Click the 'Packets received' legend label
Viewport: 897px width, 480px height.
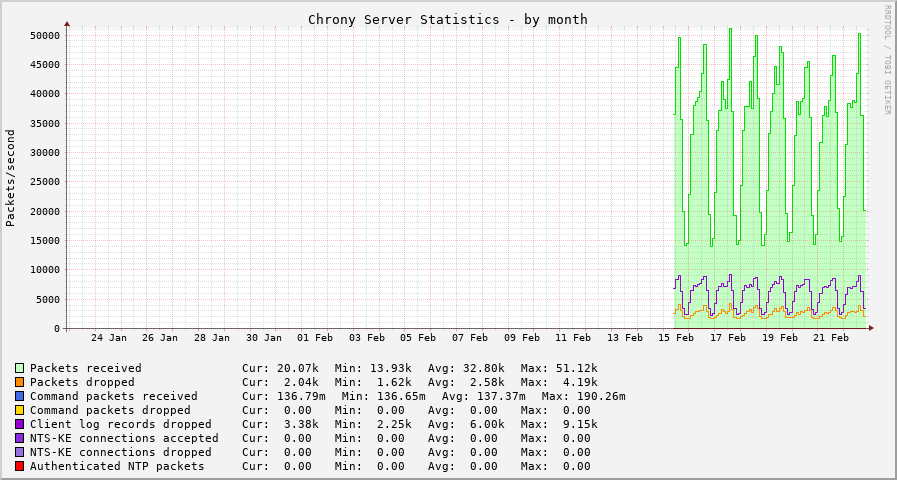(86, 368)
